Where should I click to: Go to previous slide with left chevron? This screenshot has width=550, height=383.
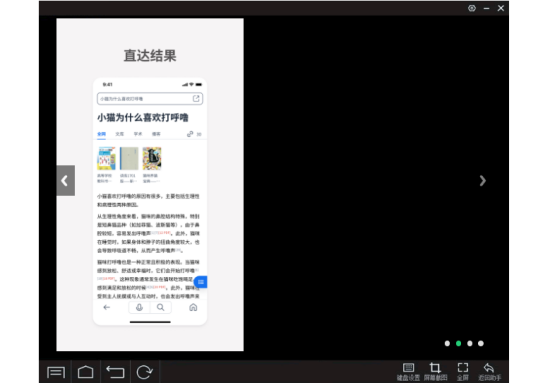pyautogui.click(x=66, y=181)
